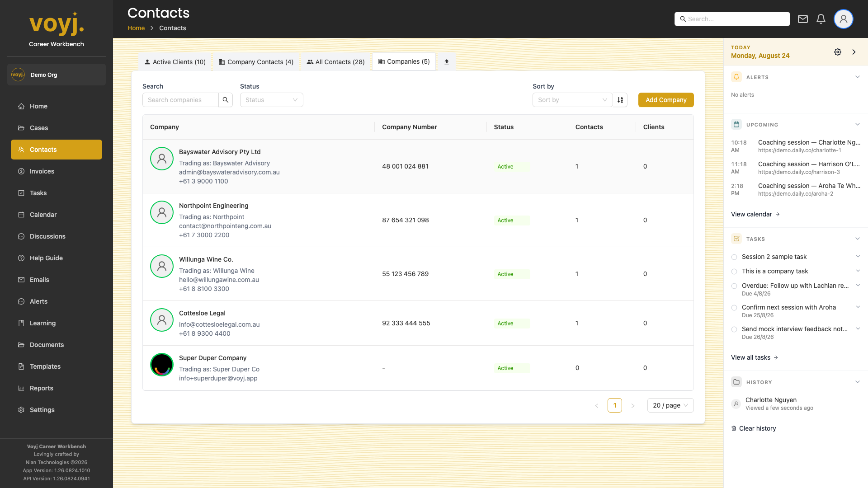
Task: Open Learning in the sidebar
Action: coord(57,323)
